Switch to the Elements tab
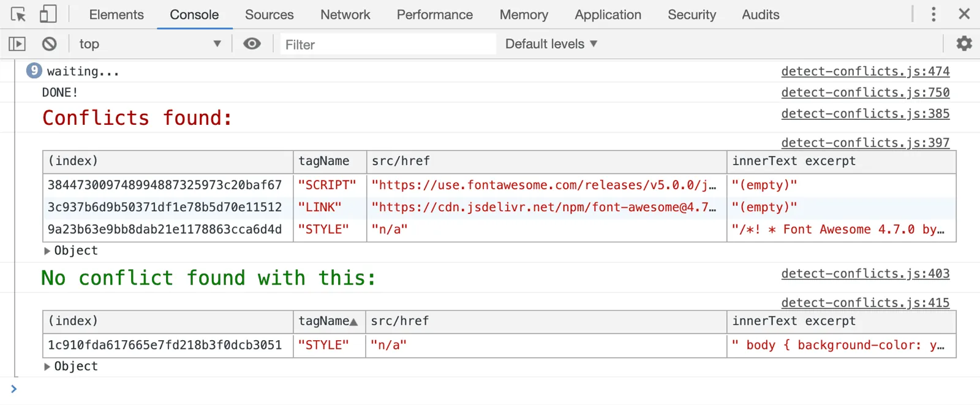 (x=116, y=15)
